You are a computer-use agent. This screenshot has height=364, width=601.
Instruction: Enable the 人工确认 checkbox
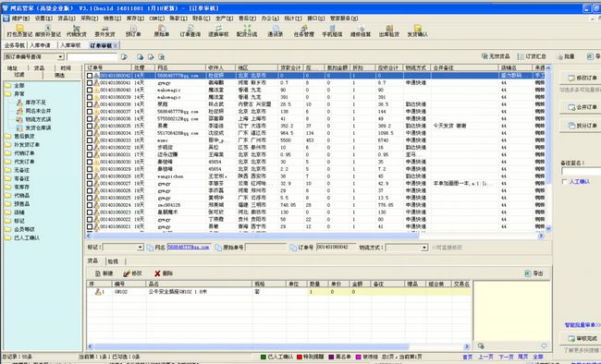[x=564, y=182]
